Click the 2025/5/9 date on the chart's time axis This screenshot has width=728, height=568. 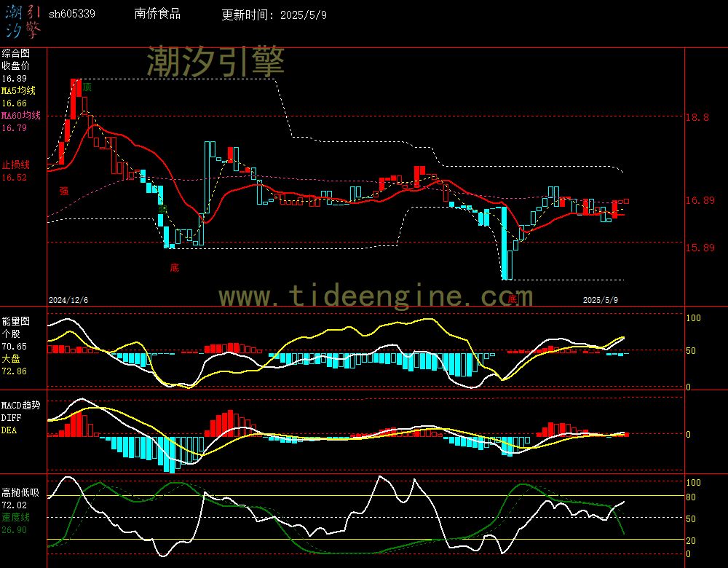[x=601, y=300]
